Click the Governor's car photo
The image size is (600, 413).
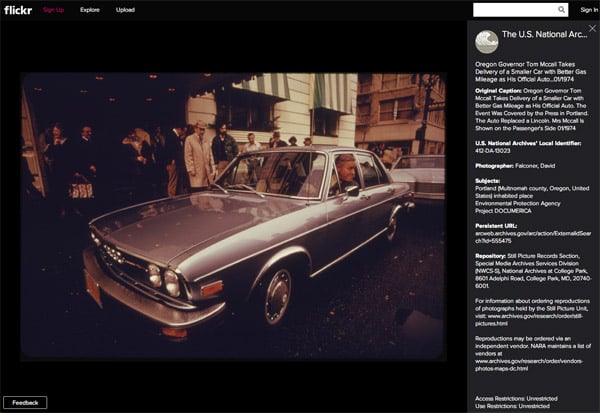[233, 217]
